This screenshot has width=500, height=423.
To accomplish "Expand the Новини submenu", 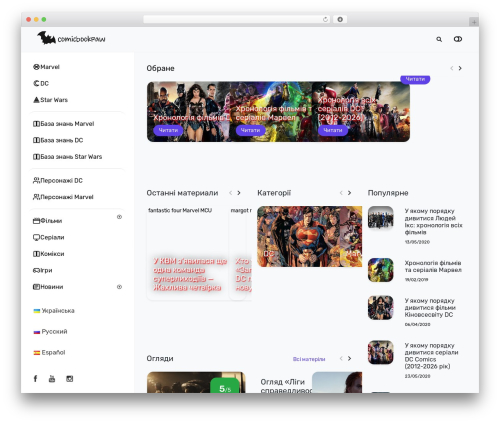I will tap(119, 287).
